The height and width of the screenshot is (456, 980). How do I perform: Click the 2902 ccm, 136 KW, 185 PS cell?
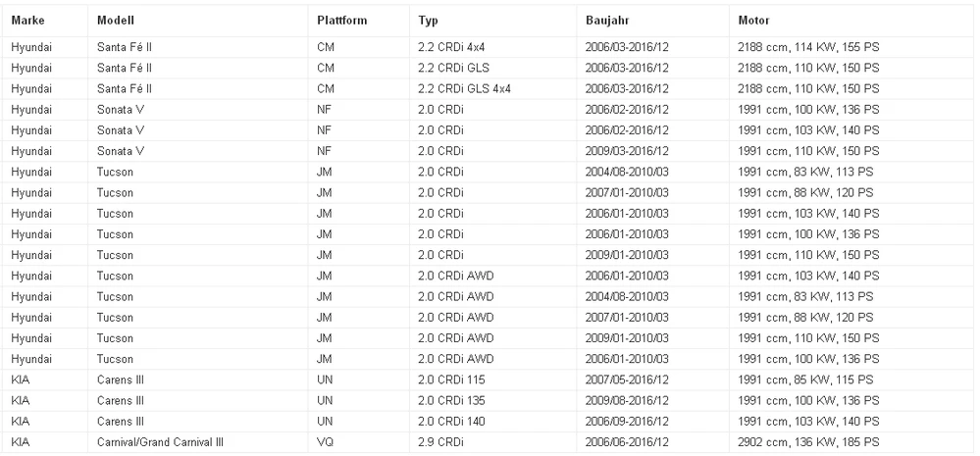click(808, 442)
